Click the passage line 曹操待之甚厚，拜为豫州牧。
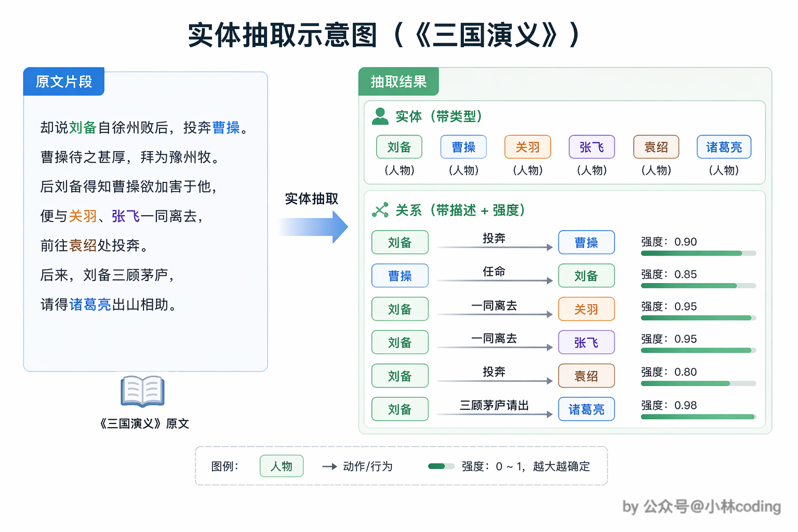 [130, 157]
